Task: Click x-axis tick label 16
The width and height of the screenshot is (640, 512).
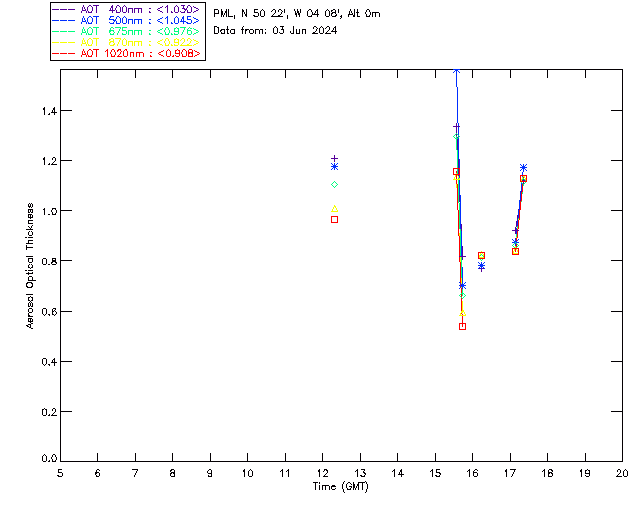Action: (473, 474)
